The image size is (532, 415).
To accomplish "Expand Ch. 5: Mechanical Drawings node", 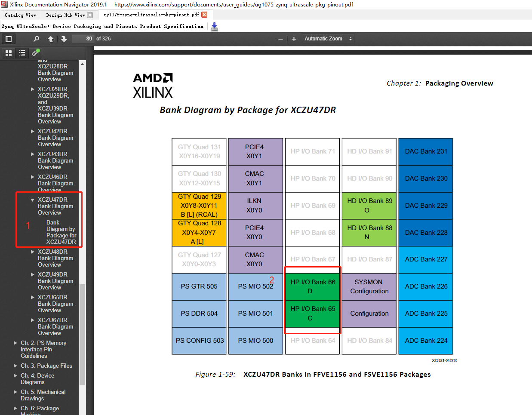I will pyautogui.click(x=15, y=392).
